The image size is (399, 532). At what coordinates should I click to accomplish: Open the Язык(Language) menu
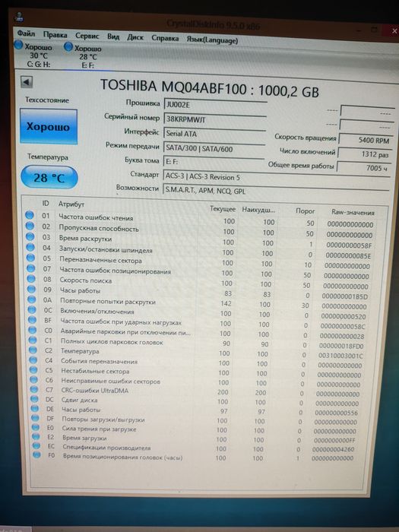(212, 40)
